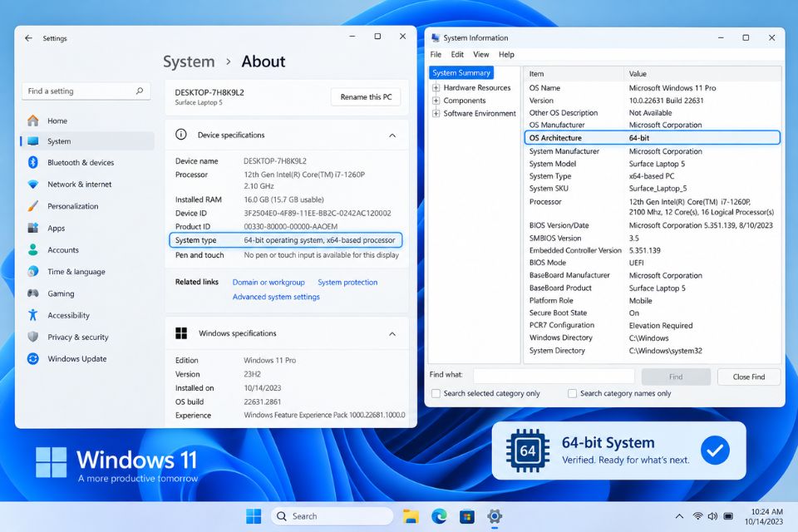Viewport: 798px width, 532px height.
Task: Open the Start menu on taskbar
Action: (254, 516)
